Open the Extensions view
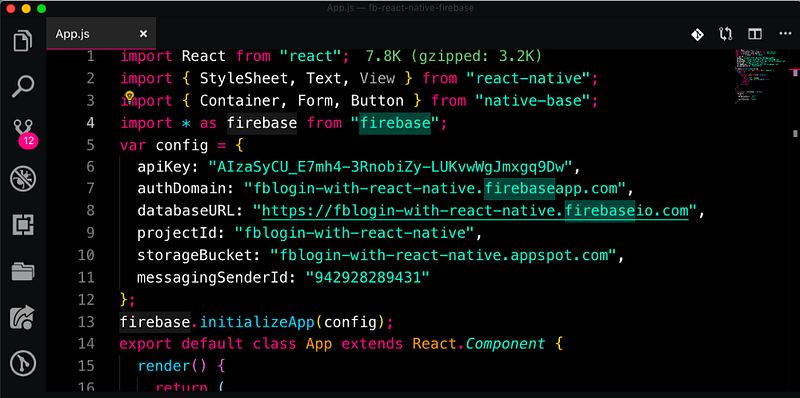The width and height of the screenshot is (800, 398). pyautogui.click(x=23, y=225)
